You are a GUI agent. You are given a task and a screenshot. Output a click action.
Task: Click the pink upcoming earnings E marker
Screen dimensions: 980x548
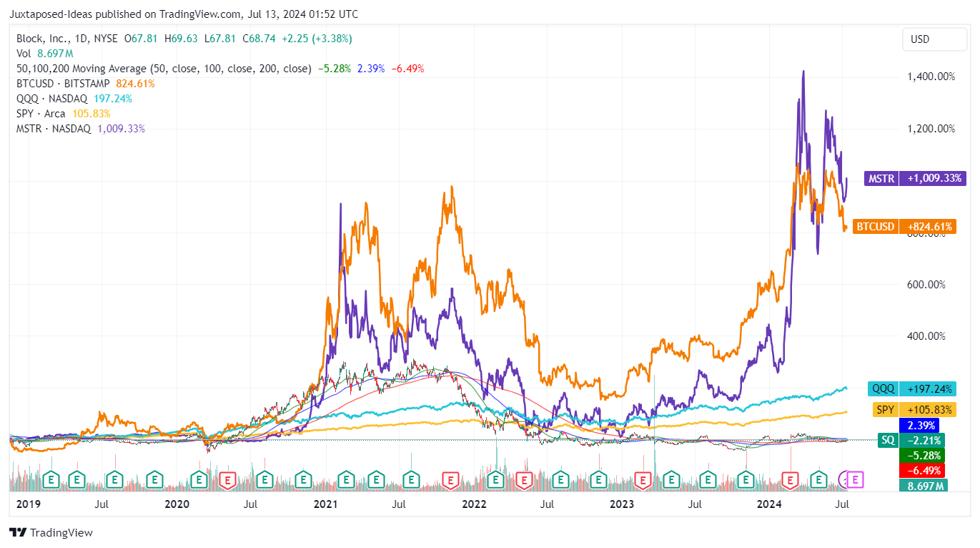tap(856, 479)
